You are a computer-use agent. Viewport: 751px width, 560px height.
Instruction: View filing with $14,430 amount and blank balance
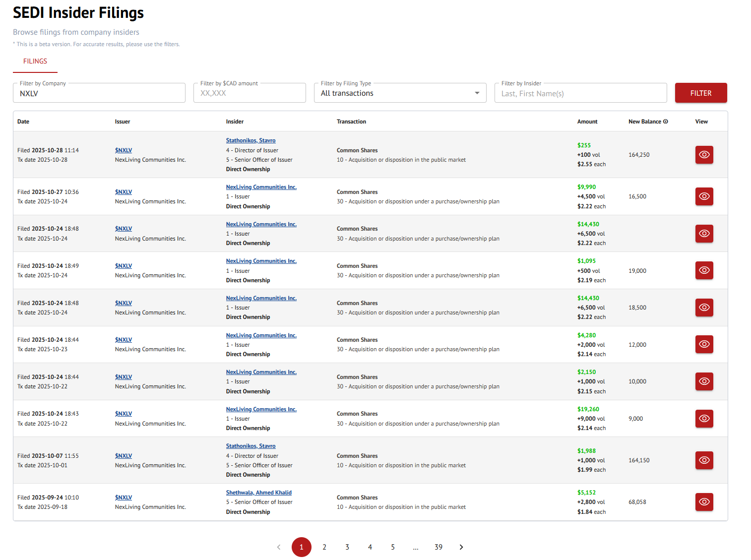pyautogui.click(x=704, y=234)
